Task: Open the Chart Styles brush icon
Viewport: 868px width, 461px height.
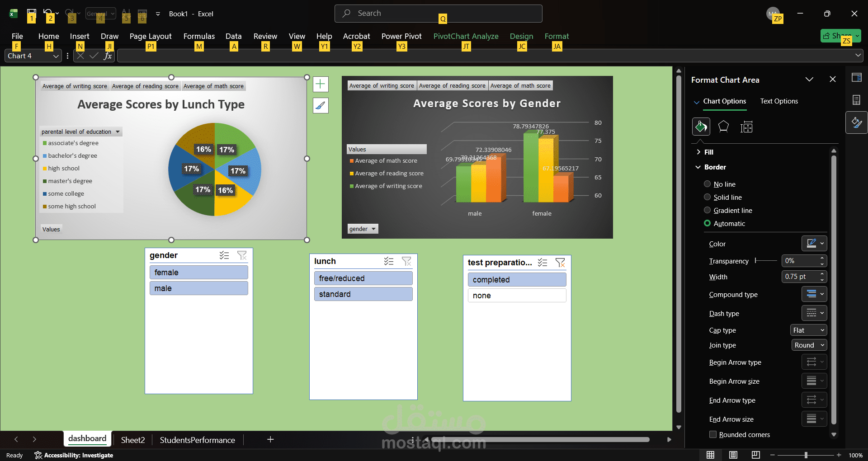Action: point(321,106)
